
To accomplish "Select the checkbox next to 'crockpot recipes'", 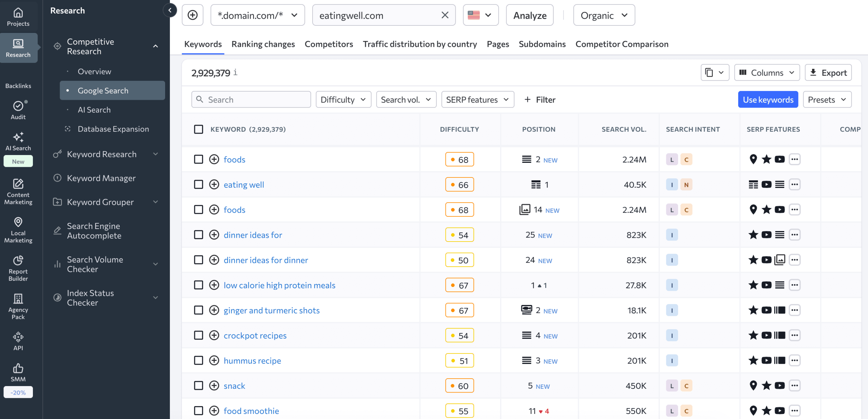I will pos(199,335).
